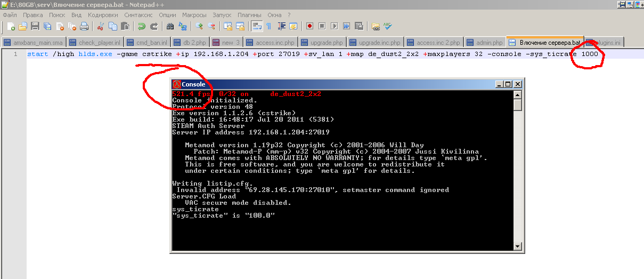Switch to the upgrade.php tab
This screenshot has width=644, height=279.
322,42
